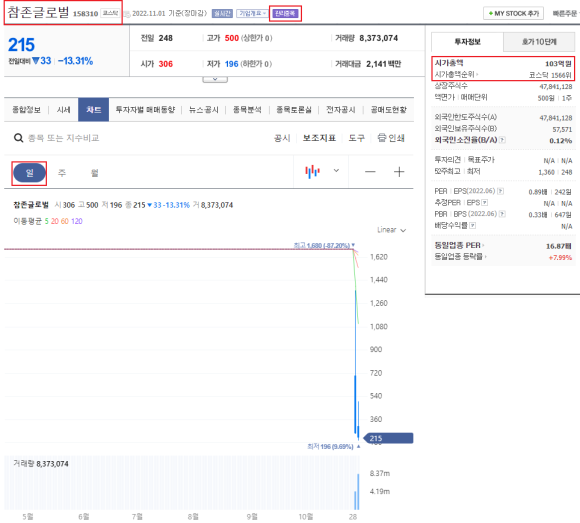Click the 최고 1,680 high marker on chart
This screenshot has width=580, height=523.
[x=324, y=245]
